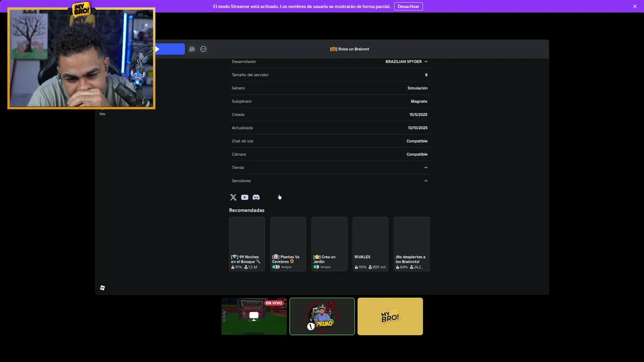Click the updated date '13/10/2025'
This screenshot has height=362, width=644.
tap(418, 128)
